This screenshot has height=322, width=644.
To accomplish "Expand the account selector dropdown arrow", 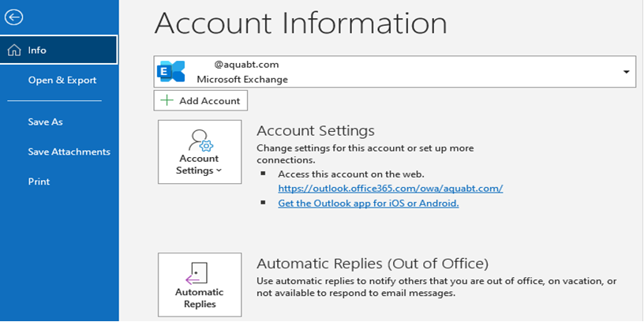I will (x=627, y=72).
